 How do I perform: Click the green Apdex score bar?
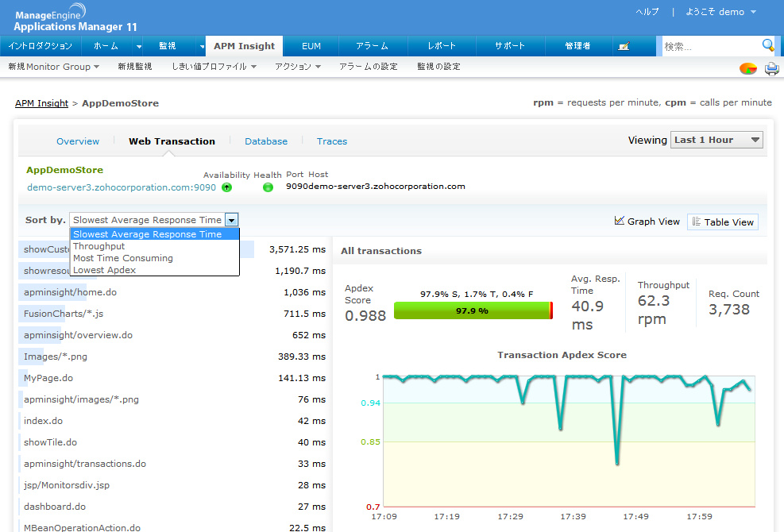click(x=472, y=311)
